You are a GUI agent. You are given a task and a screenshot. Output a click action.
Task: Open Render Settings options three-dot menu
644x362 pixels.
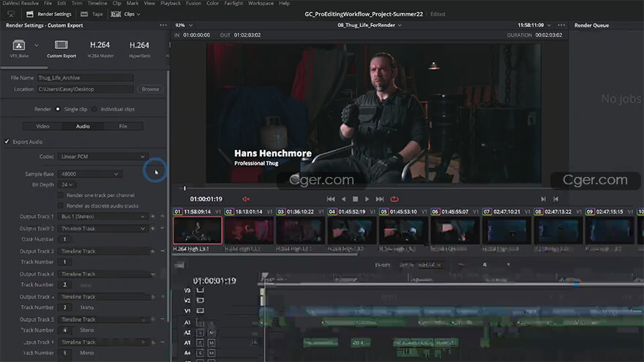163,25
